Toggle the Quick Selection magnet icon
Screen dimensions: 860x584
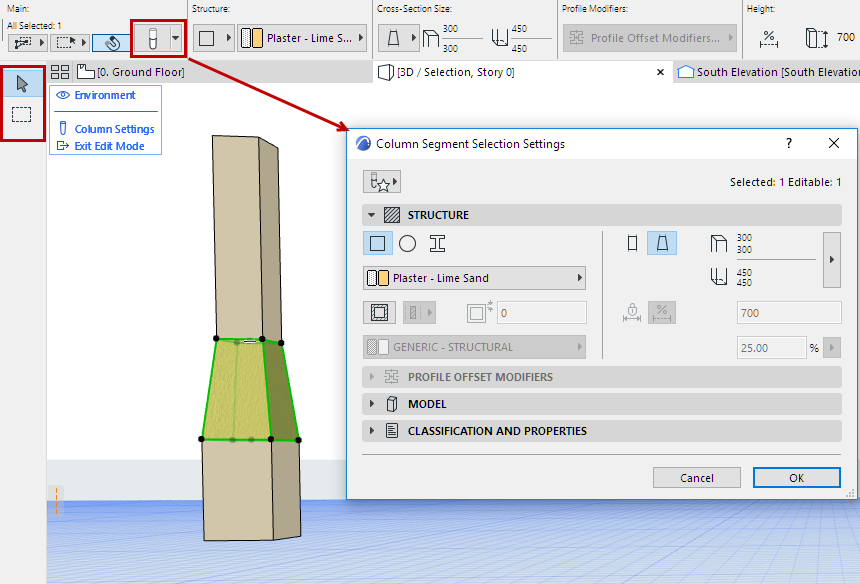pos(109,44)
